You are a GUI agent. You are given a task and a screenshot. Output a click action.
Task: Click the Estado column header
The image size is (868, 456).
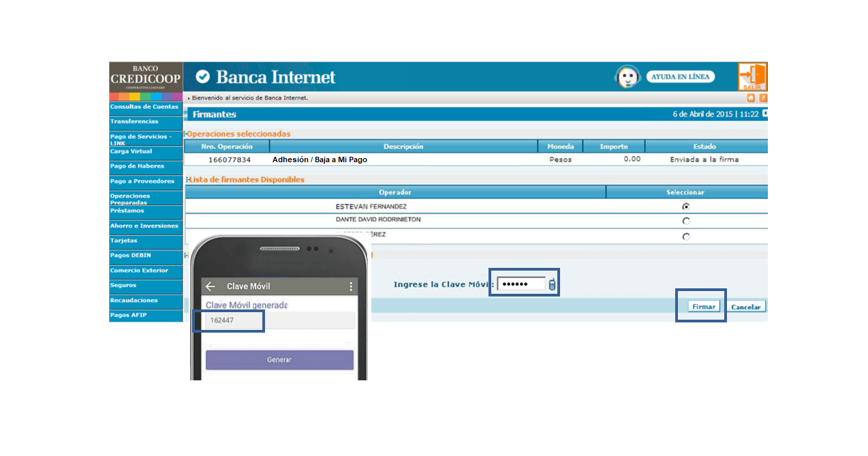pyautogui.click(x=704, y=147)
